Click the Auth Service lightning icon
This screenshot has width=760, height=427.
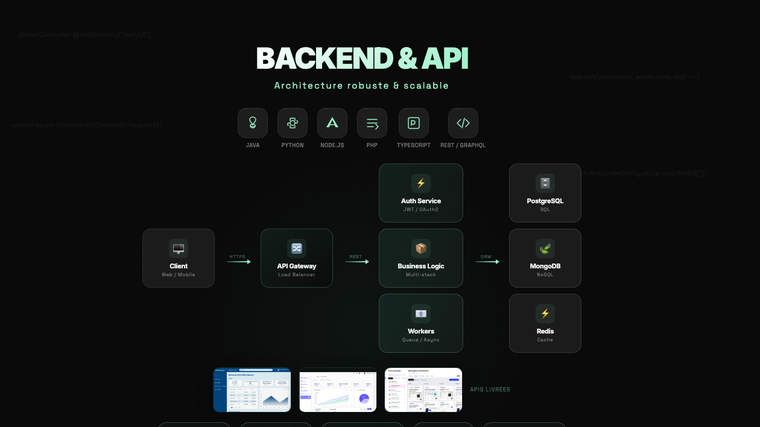(x=421, y=183)
